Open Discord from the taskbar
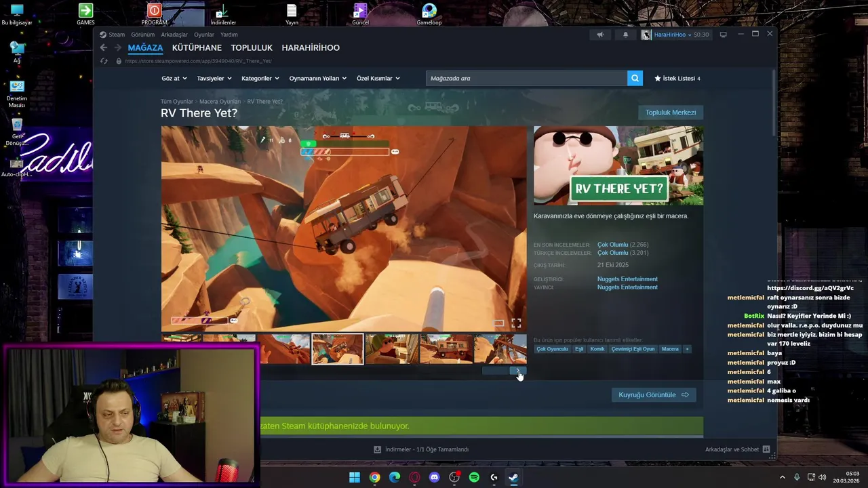 pos(434,477)
